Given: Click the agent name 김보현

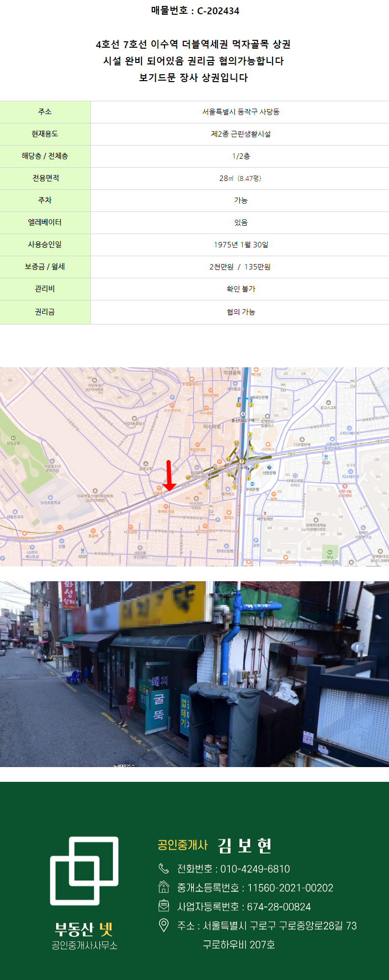Looking at the screenshot, I should click(244, 846).
